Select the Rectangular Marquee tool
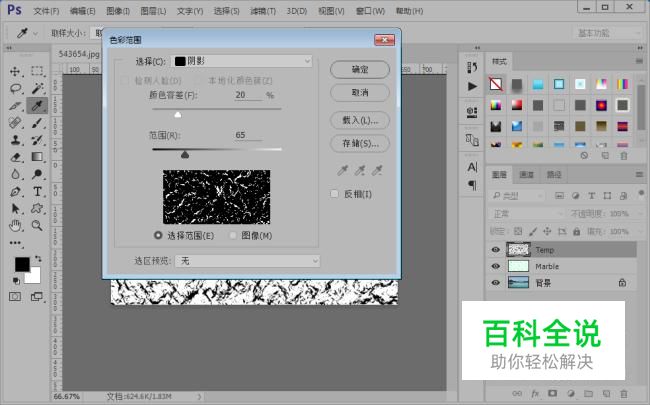This screenshot has height=405, width=650. pyautogui.click(x=37, y=71)
